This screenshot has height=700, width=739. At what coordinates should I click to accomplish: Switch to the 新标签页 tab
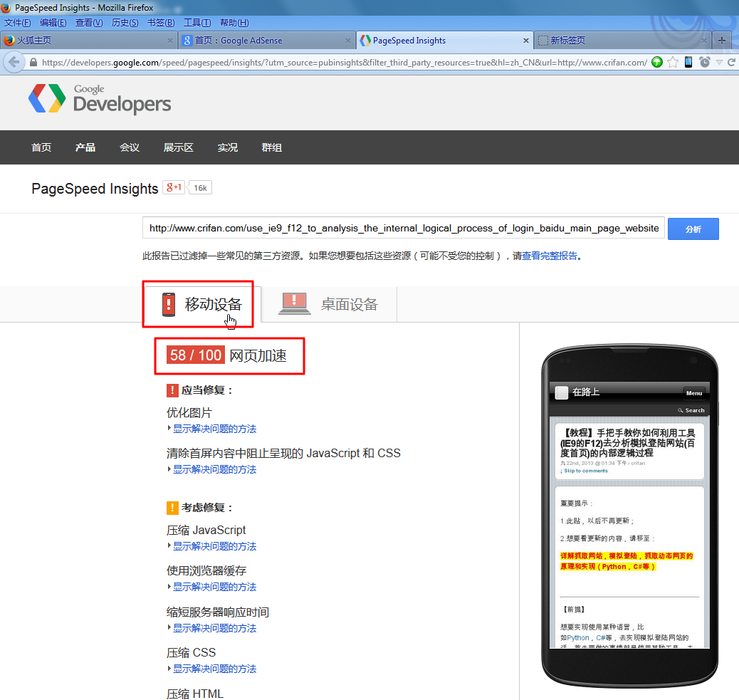pyautogui.click(x=622, y=41)
